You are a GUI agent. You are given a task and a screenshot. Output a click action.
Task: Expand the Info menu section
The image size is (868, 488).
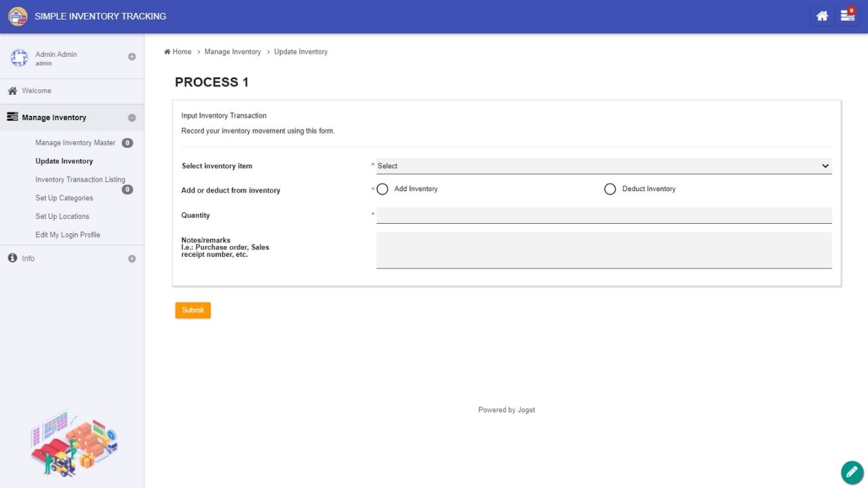pos(132,259)
